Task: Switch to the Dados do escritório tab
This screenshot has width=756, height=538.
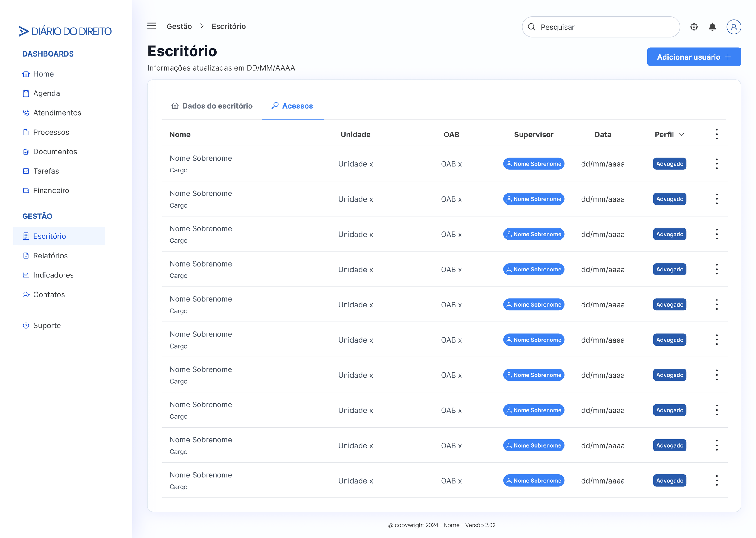Action: [x=212, y=106]
